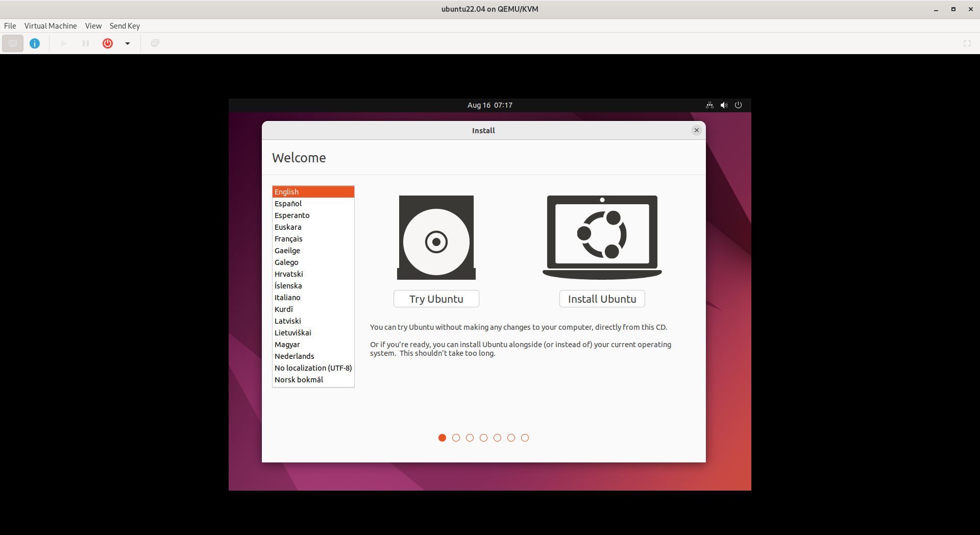Open the Aug 16 07:17 clock menu
Image resolution: width=980 pixels, height=535 pixels.
[x=490, y=105]
